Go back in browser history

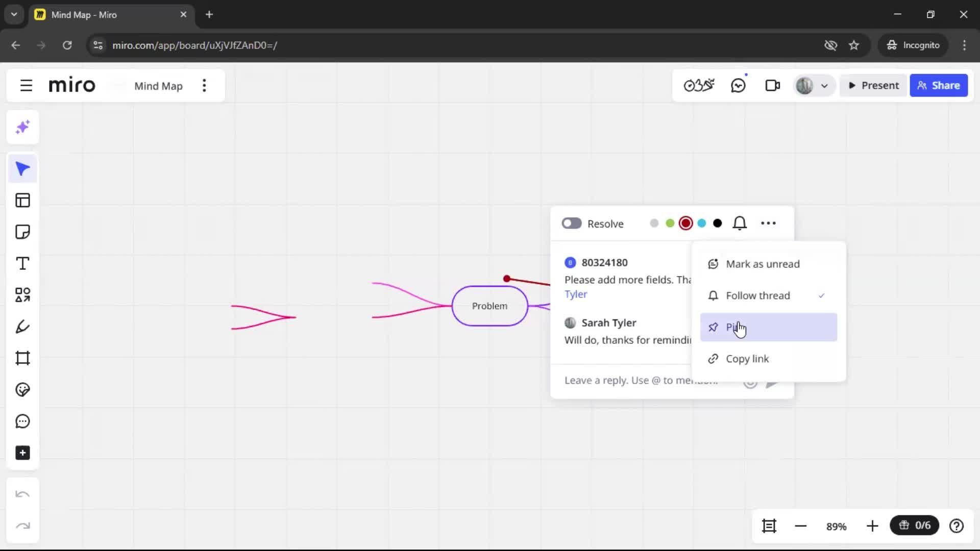(x=16, y=45)
